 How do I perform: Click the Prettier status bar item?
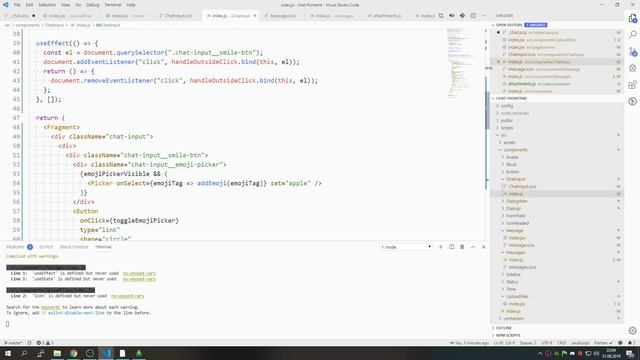click(x=603, y=343)
